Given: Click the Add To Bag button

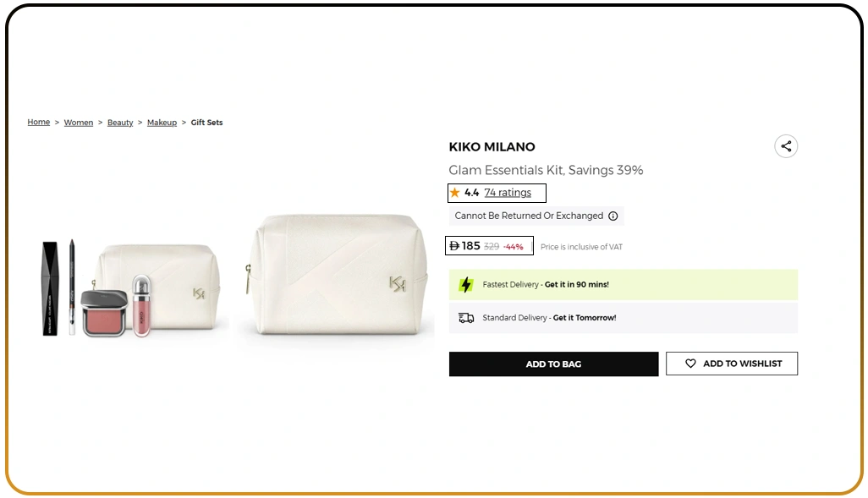Looking at the screenshot, I should click(x=553, y=364).
